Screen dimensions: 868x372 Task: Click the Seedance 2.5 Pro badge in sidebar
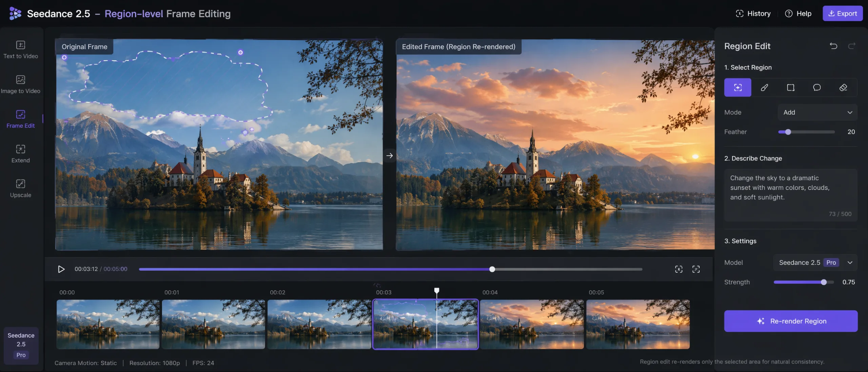(x=21, y=345)
